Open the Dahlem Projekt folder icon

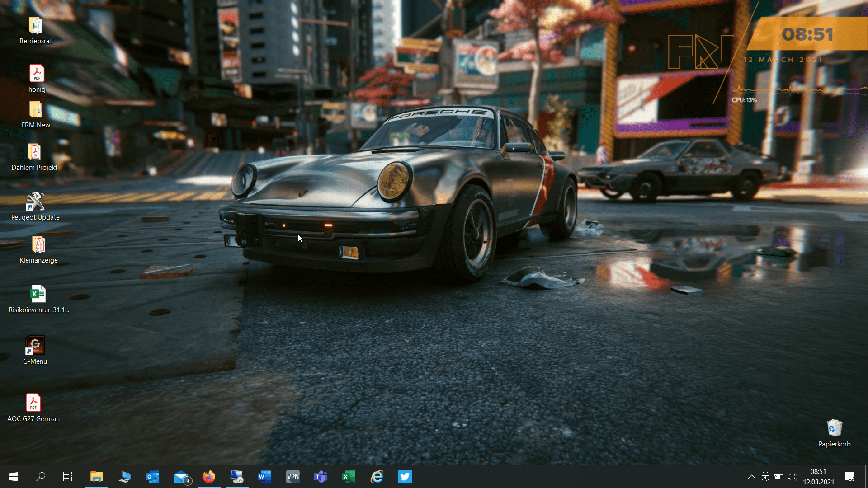coord(34,157)
